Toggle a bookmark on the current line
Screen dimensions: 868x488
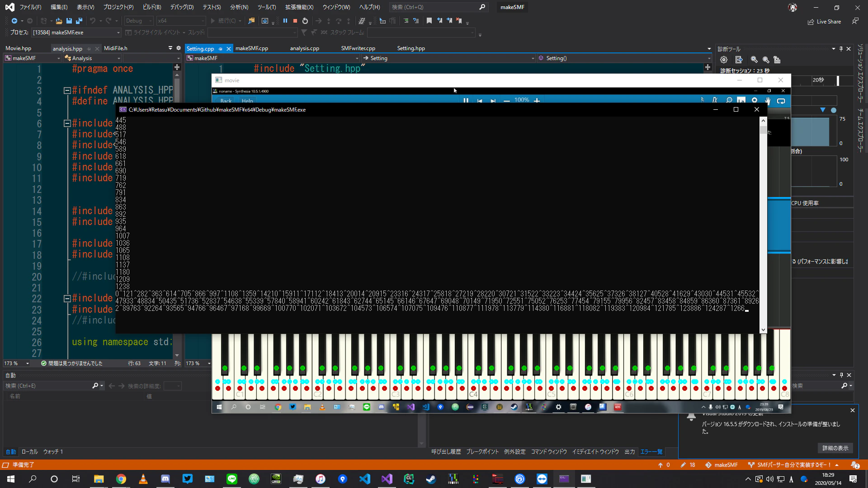point(429,21)
